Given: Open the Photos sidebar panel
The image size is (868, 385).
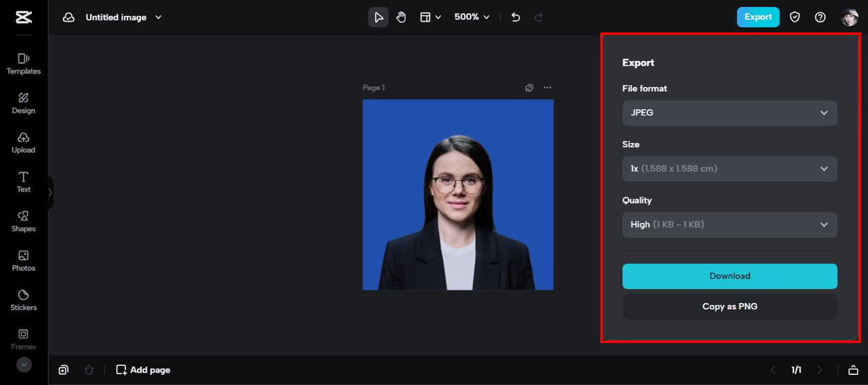Looking at the screenshot, I should pos(24,260).
